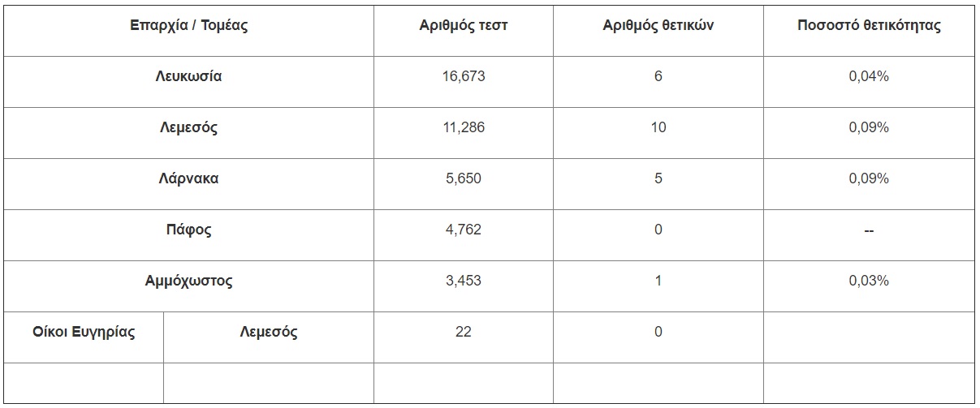This screenshot has width=980, height=408.
Task: Click the 0,04% positivity cell
Action: (869, 77)
